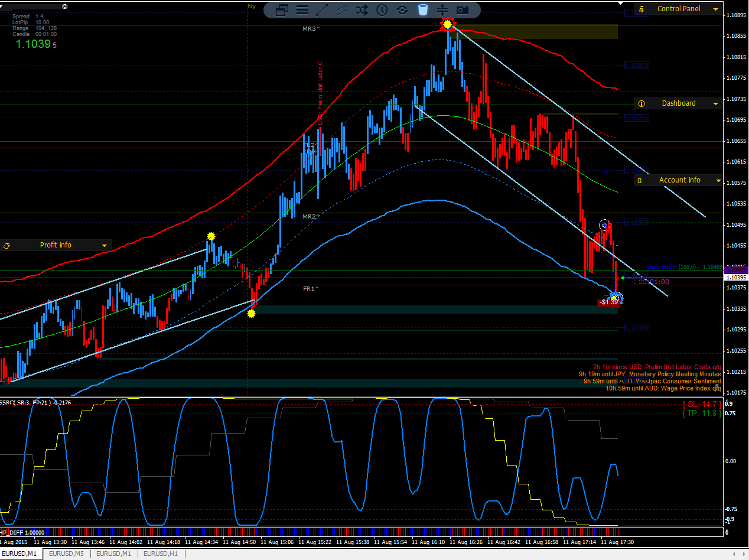Switch to the EURUSD,H1 chart tab
The image size is (749, 560).
pyautogui.click(x=161, y=554)
